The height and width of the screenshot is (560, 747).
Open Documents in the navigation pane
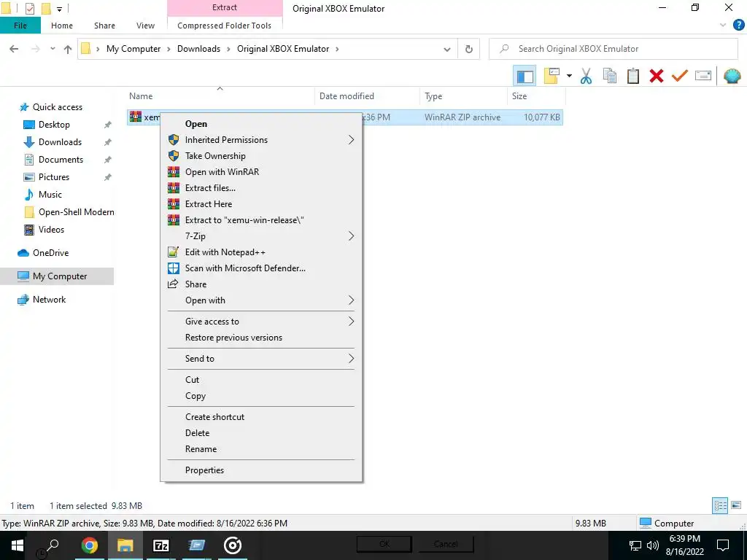pyautogui.click(x=61, y=160)
